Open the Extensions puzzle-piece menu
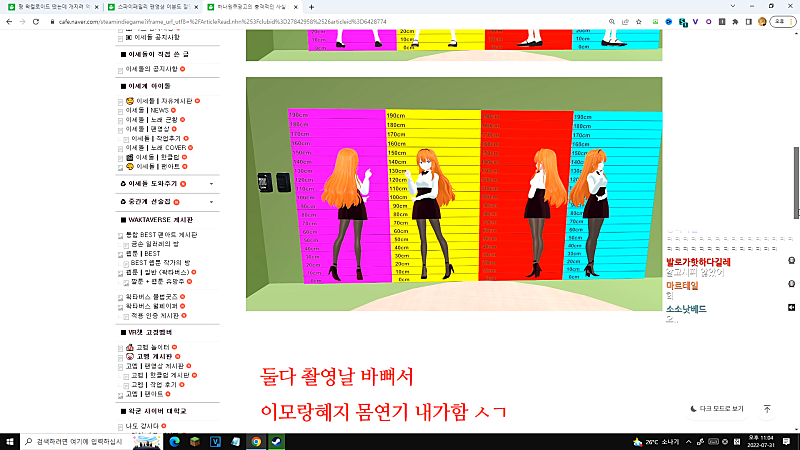 click(x=735, y=22)
